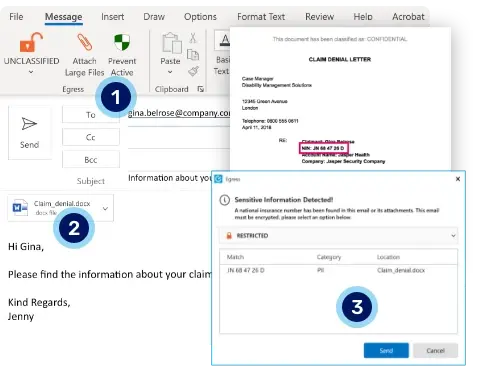This screenshot has height=372, width=481.
Task: Open the Claim_denial.docx attachment dropdown
Action: point(105,209)
